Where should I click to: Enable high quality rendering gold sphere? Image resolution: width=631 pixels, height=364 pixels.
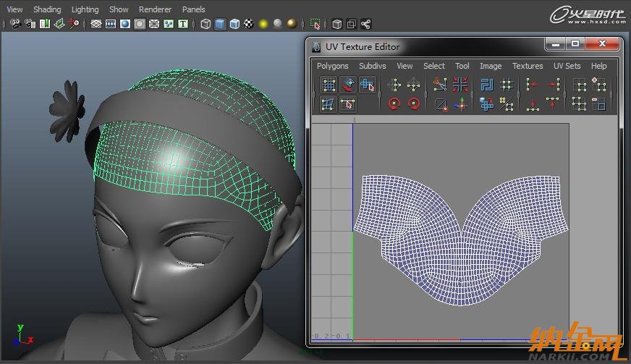point(292,24)
